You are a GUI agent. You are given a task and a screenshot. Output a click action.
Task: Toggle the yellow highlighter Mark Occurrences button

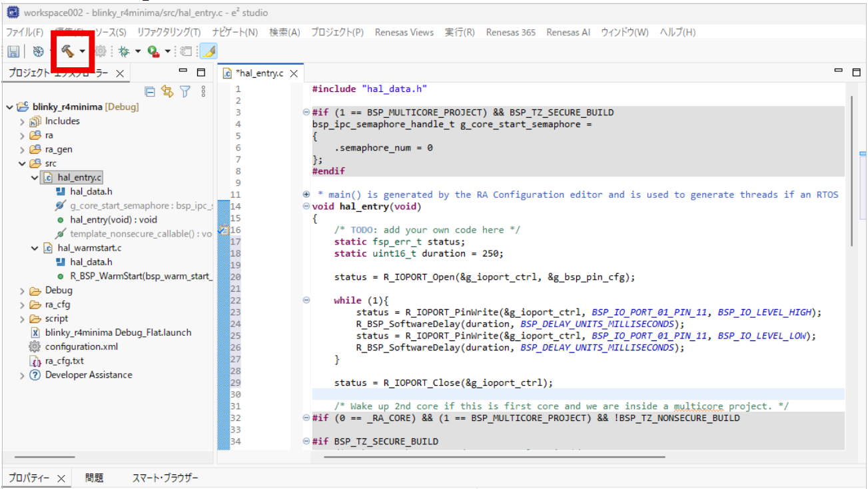(208, 51)
